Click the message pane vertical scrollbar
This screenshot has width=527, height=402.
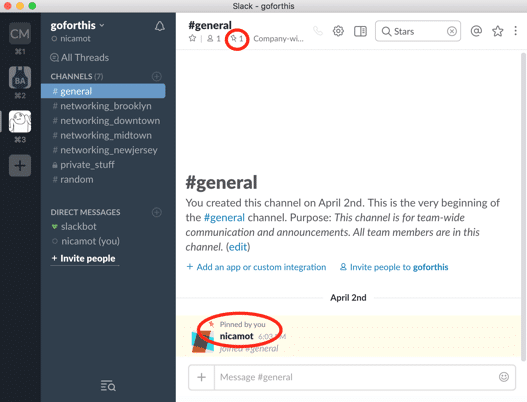523,206
